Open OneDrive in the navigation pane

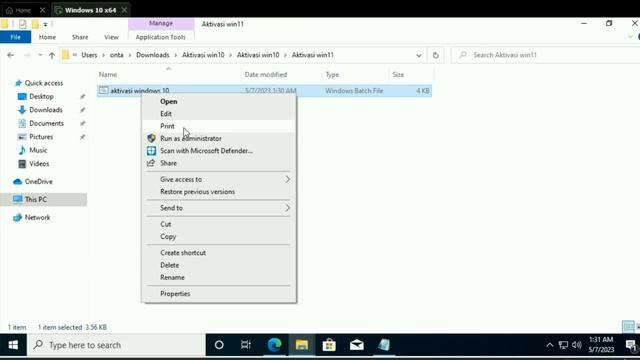[x=38, y=182]
